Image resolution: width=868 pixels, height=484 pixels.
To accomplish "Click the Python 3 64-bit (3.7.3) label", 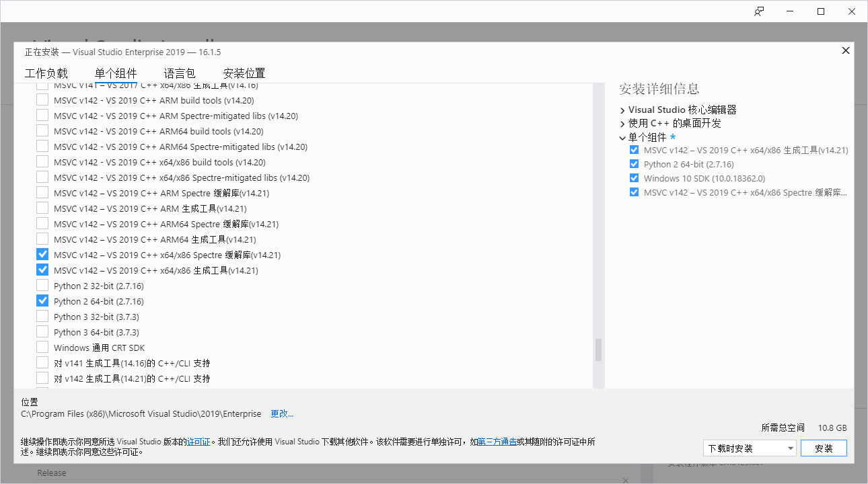I will (96, 332).
